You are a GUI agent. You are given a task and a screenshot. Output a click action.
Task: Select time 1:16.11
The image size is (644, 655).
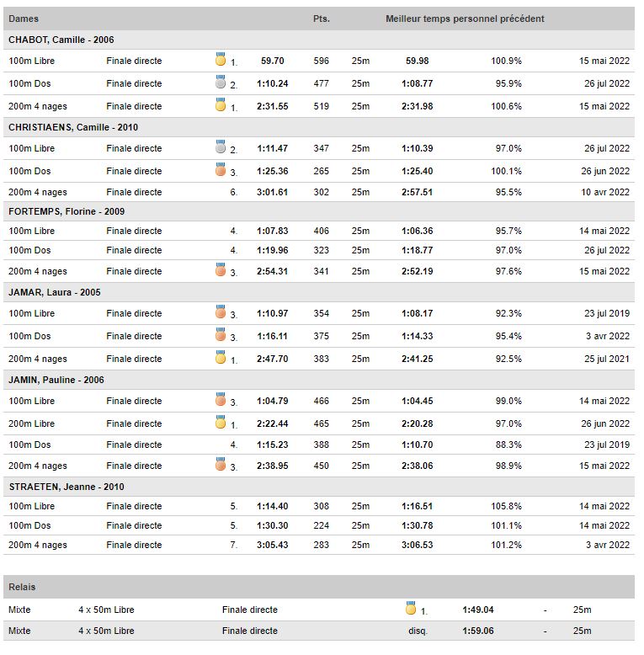tap(272, 336)
